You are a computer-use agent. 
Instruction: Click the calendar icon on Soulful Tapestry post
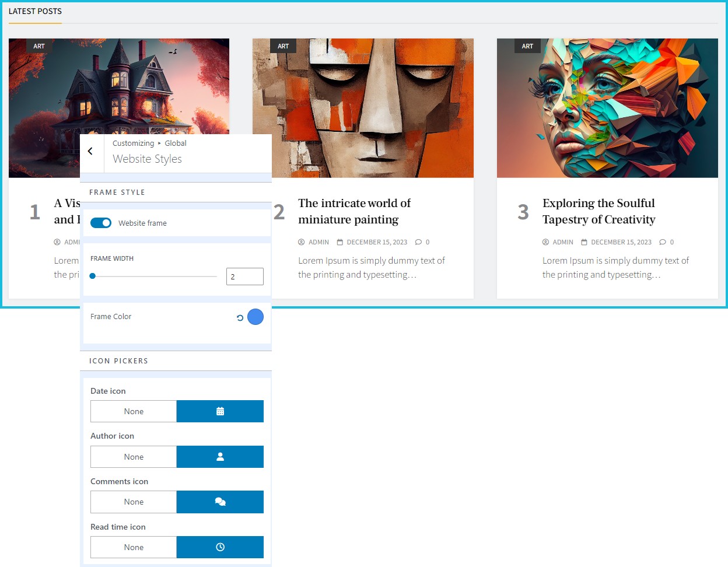[584, 242]
